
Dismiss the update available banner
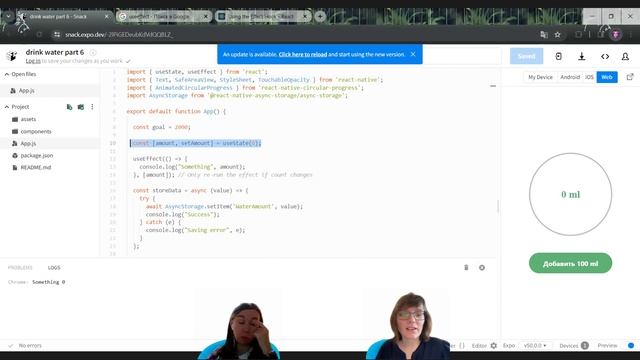coord(413,54)
